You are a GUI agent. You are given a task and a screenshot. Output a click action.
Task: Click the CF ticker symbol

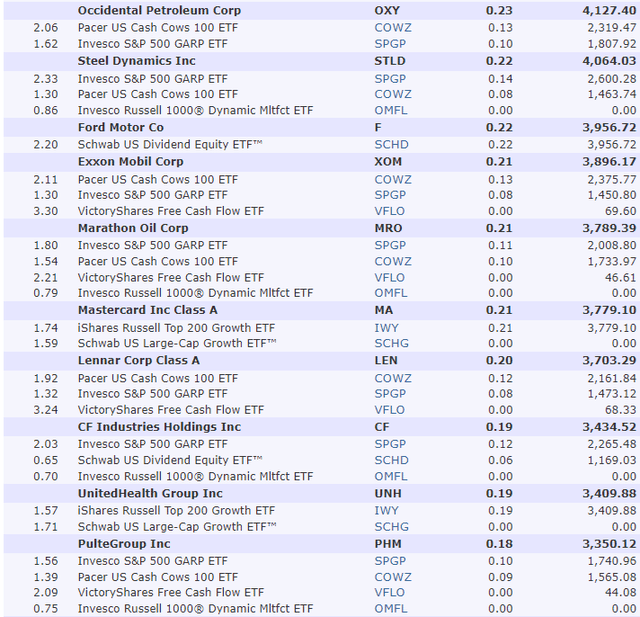point(382,427)
